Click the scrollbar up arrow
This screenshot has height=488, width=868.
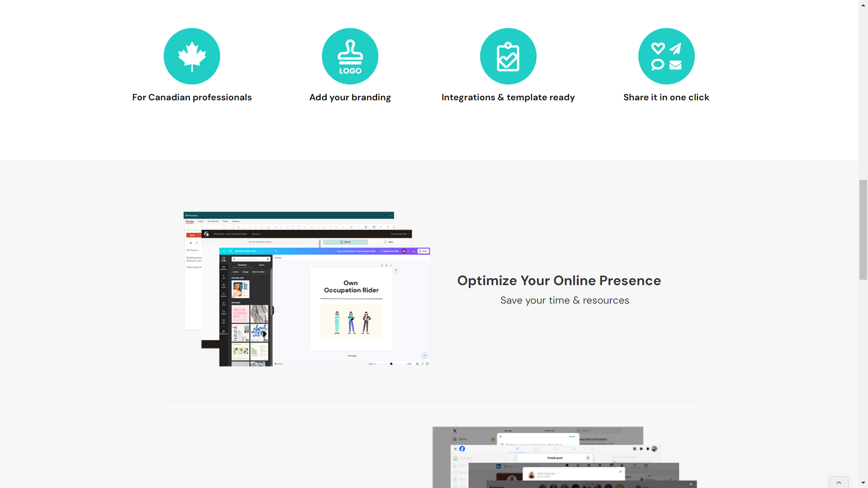(x=863, y=5)
